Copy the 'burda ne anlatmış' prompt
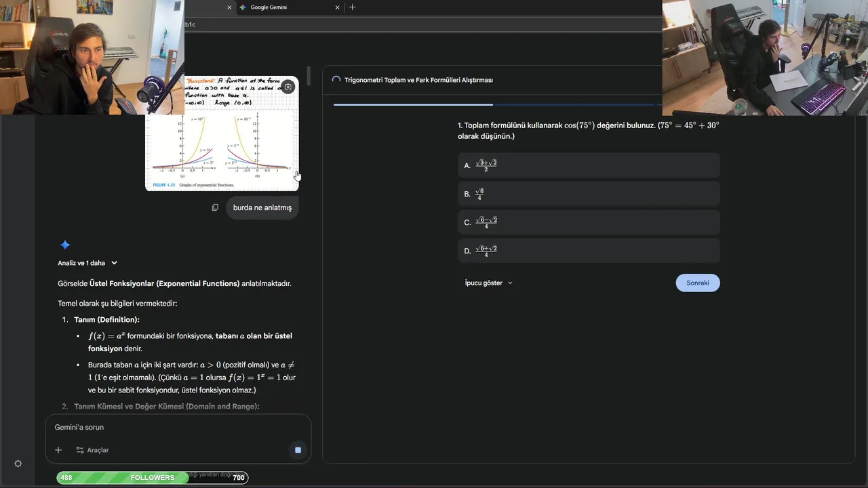Image resolution: width=868 pixels, height=488 pixels. tap(215, 207)
